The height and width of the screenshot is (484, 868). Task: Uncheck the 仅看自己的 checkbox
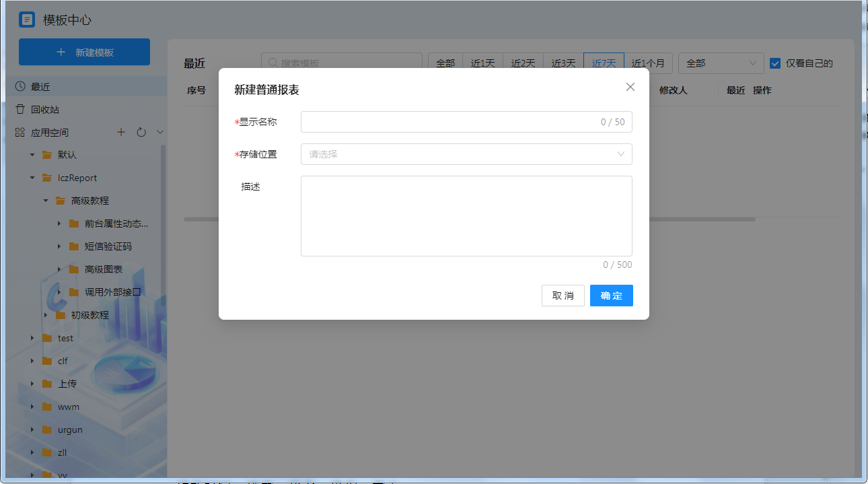click(775, 63)
